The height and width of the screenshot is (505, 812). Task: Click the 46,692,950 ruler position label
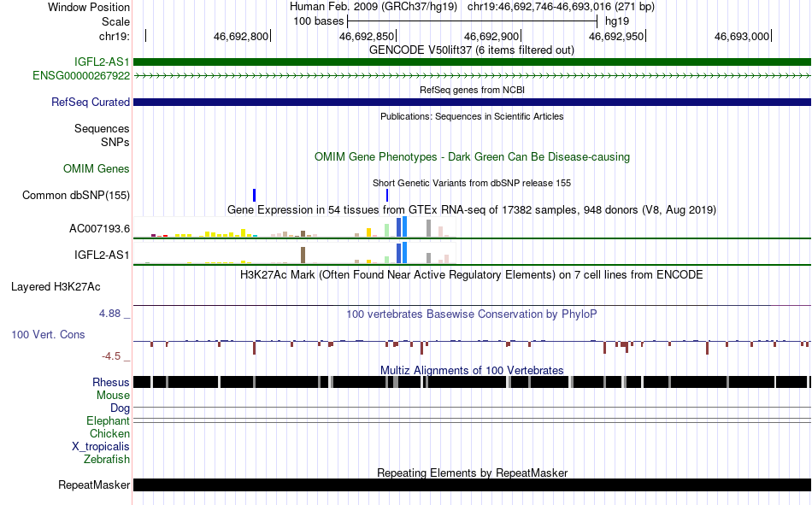616,36
